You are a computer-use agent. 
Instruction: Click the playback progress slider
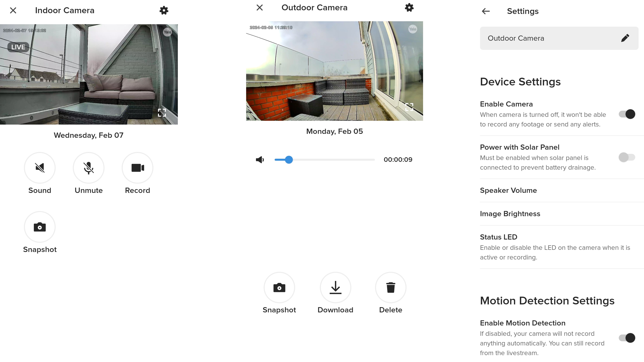coord(324,160)
